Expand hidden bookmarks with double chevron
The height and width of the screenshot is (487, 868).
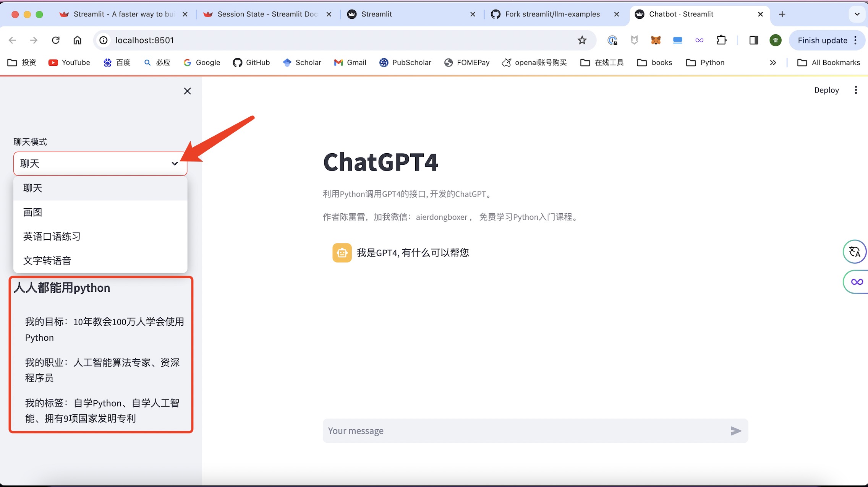(x=773, y=62)
